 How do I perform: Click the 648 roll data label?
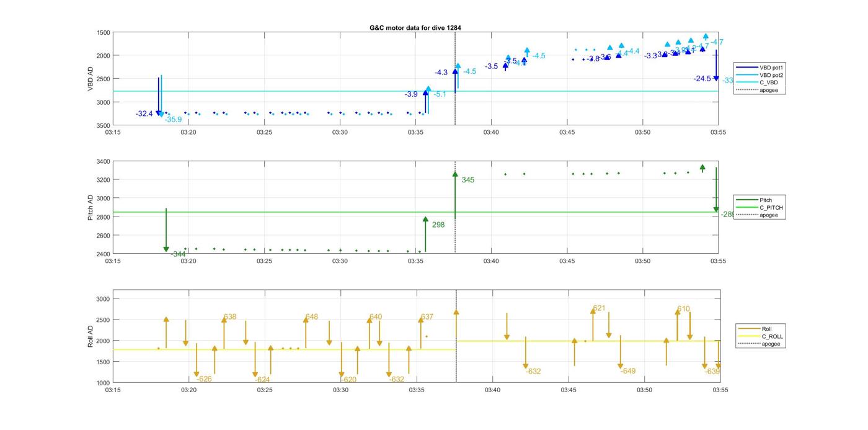pyautogui.click(x=311, y=317)
